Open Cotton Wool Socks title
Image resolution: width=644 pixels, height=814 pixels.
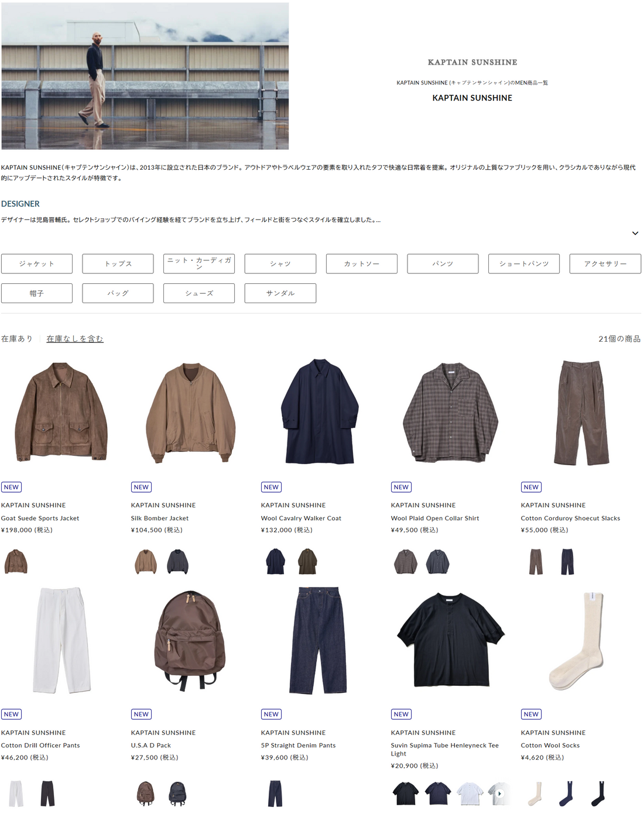click(x=550, y=746)
